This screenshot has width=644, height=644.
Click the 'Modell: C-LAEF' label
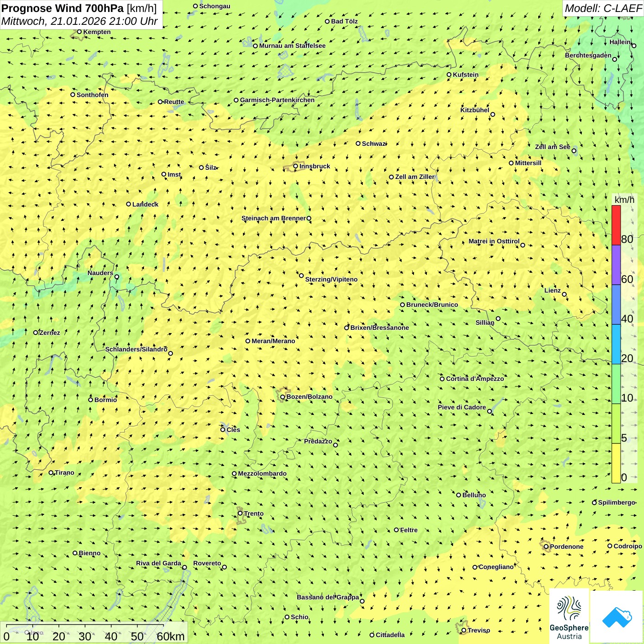[603, 8]
